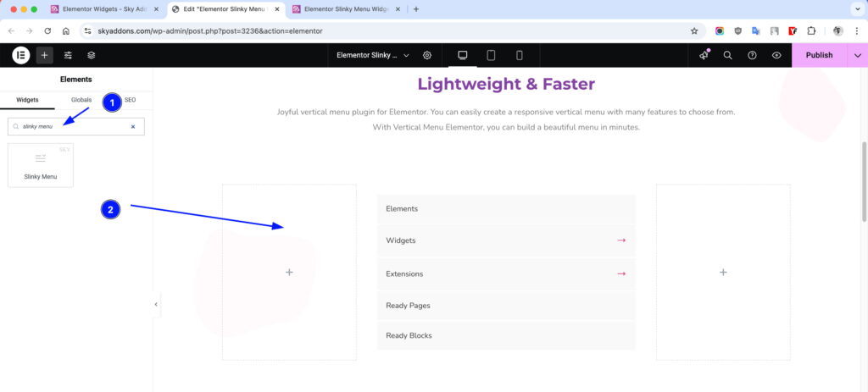
Task: Open the shield extension icon
Action: point(738,31)
